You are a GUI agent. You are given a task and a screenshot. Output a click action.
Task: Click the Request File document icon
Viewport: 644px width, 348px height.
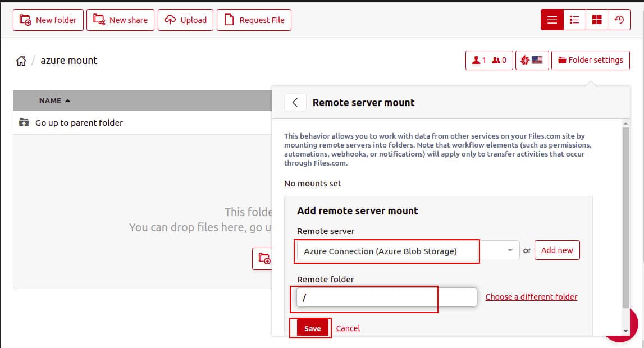click(229, 20)
